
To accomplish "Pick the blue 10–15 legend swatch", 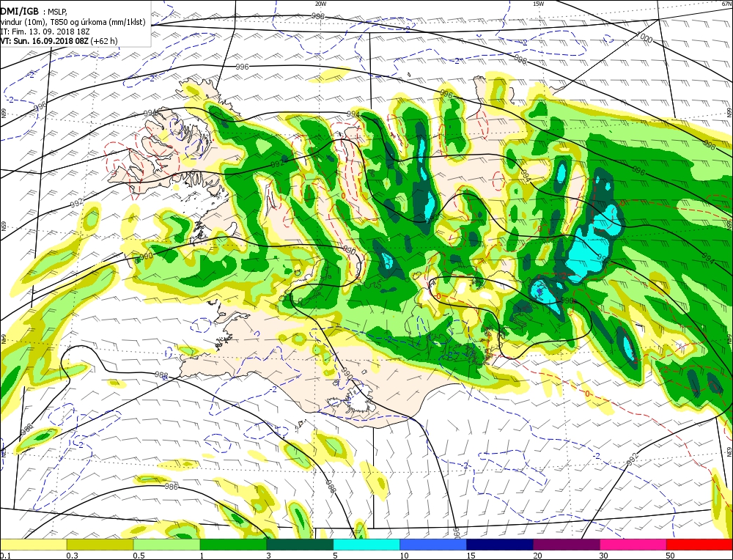I will point(433,544).
